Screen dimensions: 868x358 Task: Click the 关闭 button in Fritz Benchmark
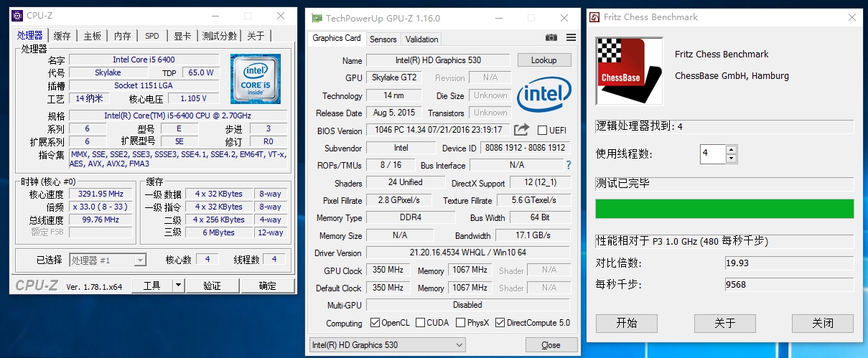click(x=823, y=323)
